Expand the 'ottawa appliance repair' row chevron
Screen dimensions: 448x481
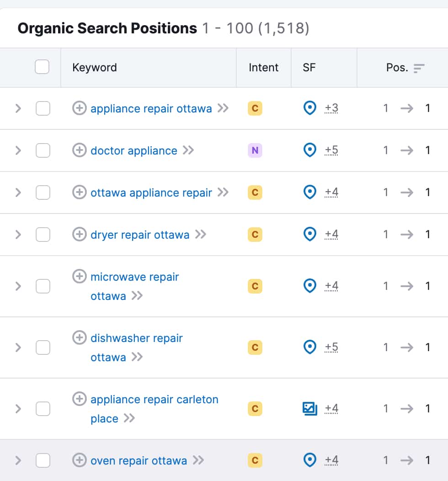[18, 192]
